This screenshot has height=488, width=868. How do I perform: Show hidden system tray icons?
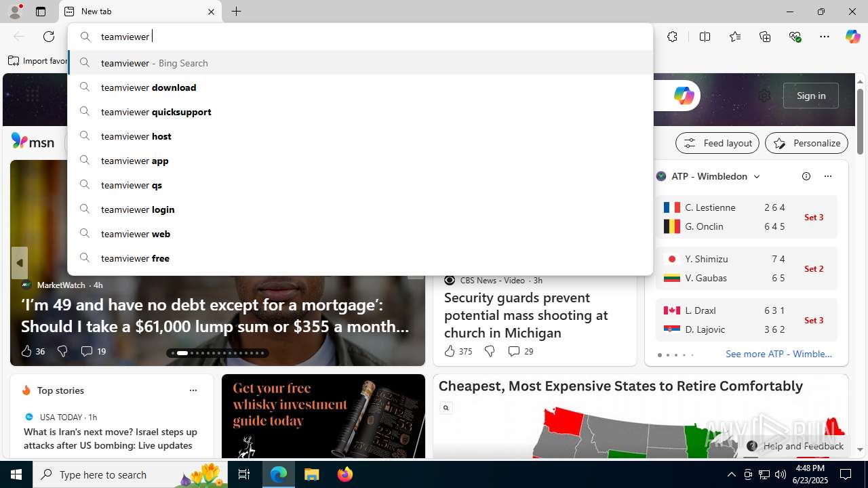[x=731, y=474]
